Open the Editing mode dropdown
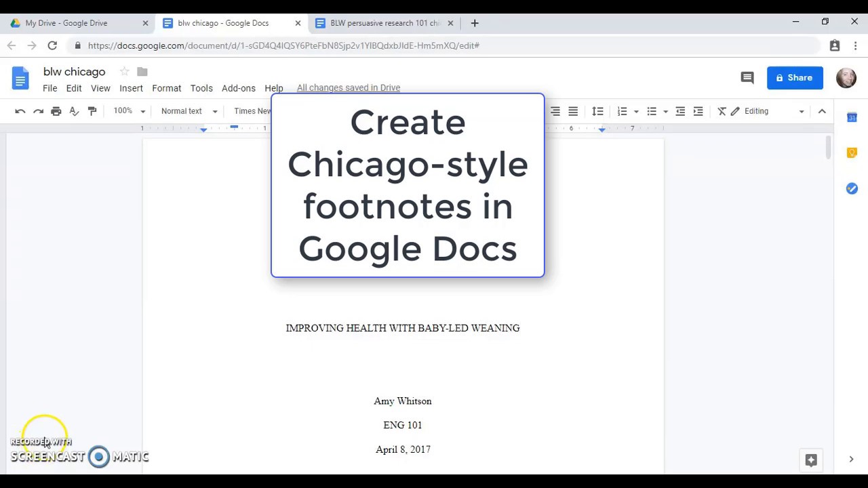This screenshot has width=868, height=488. coord(767,111)
